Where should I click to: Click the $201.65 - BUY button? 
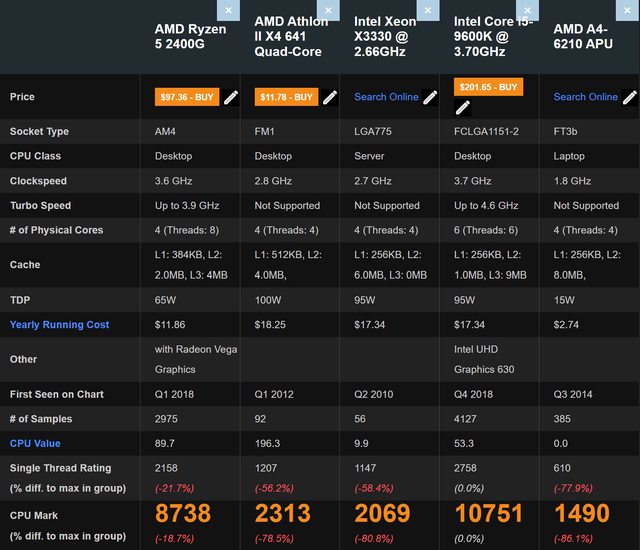(488, 87)
